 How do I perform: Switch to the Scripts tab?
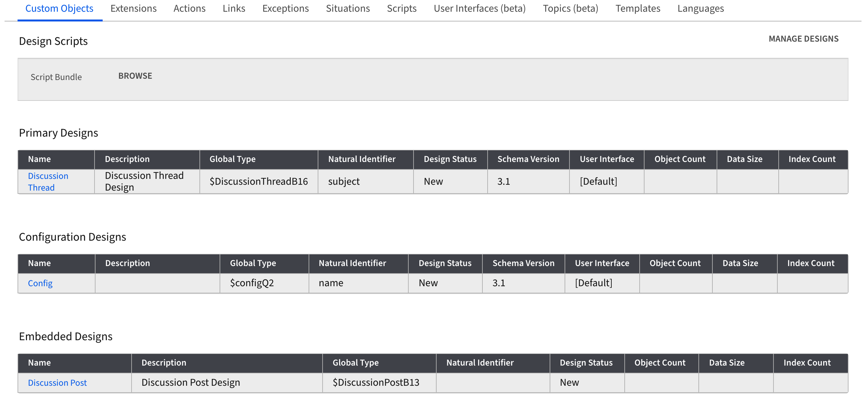tap(402, 8)
